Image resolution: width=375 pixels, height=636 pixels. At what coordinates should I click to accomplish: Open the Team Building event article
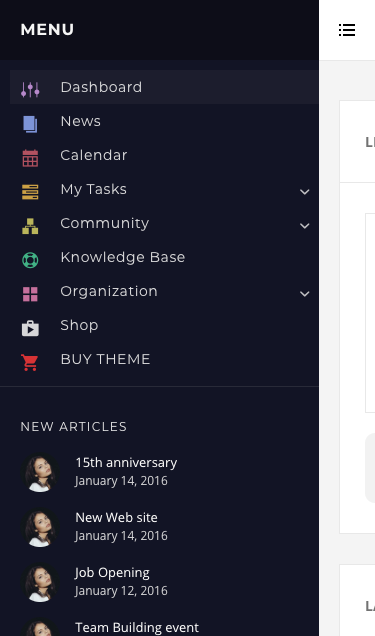(x=137, y=627)
